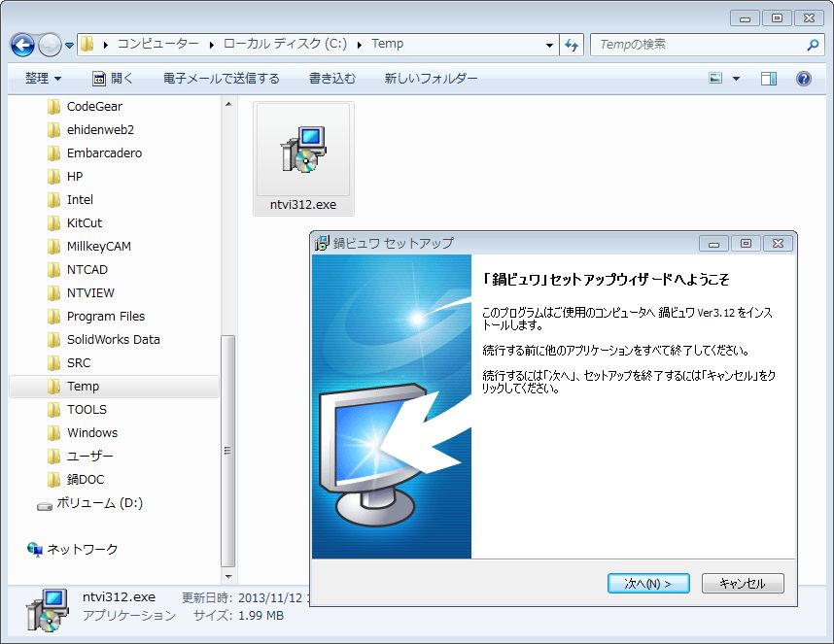Select the CodeGear folder in the tree
Viewport: 834px width, 644px height.
[94, 107]
